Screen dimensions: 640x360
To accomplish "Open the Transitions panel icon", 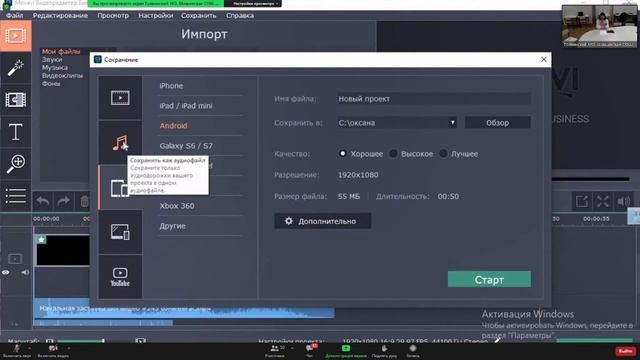I will pos(16,100).
